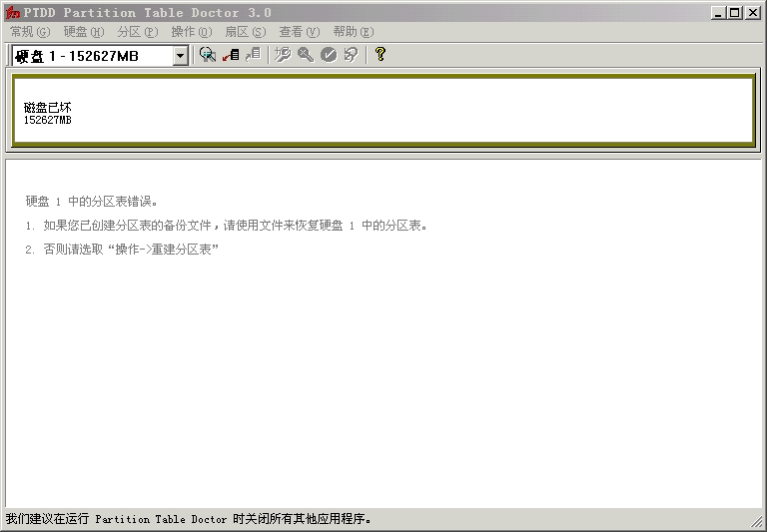767x532 pixels.
Task: Click the PTDD app icon in title bar
Action: (x=13, y=13)
